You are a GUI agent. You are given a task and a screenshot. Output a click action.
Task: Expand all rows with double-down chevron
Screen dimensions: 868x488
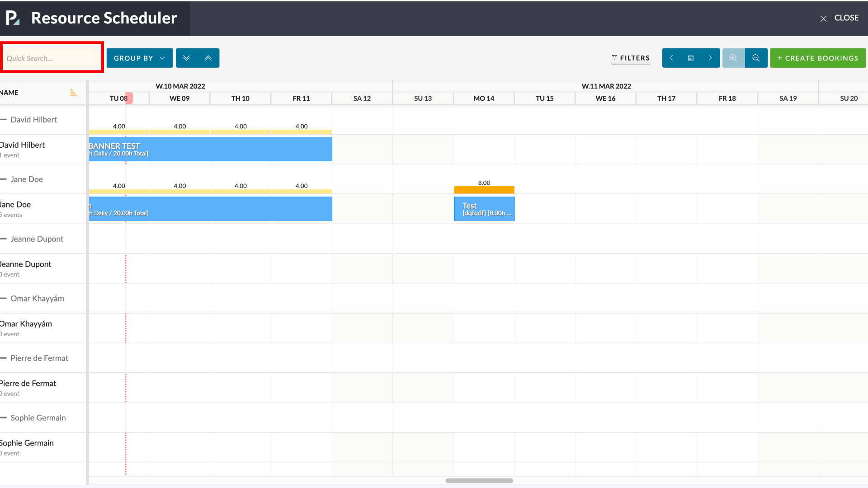[x=186, y=58]
